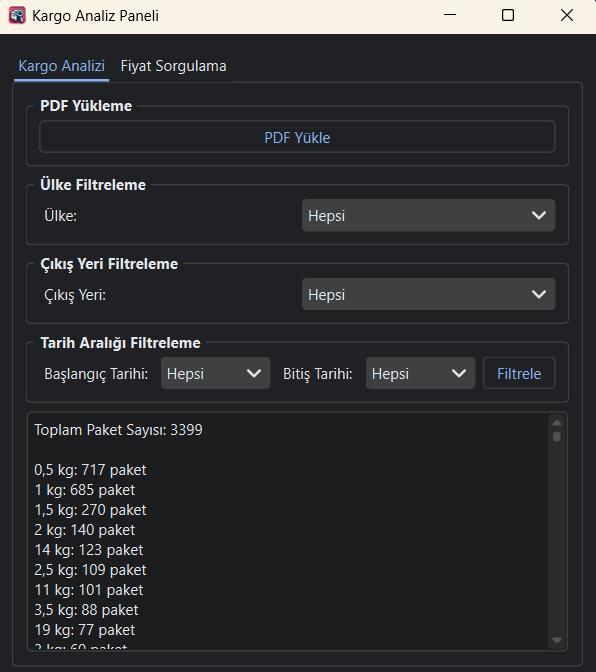
Task: Click the Filtrele button
Action: 519,373
